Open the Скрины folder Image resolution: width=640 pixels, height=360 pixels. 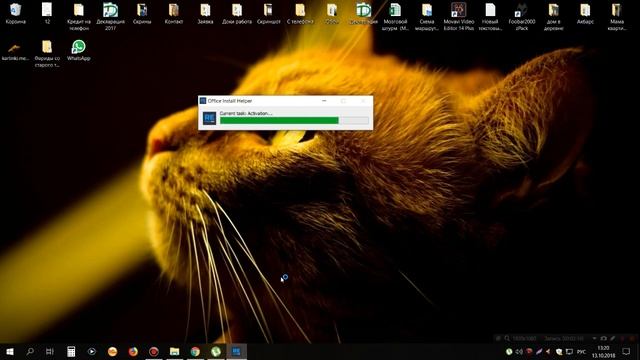142,13
